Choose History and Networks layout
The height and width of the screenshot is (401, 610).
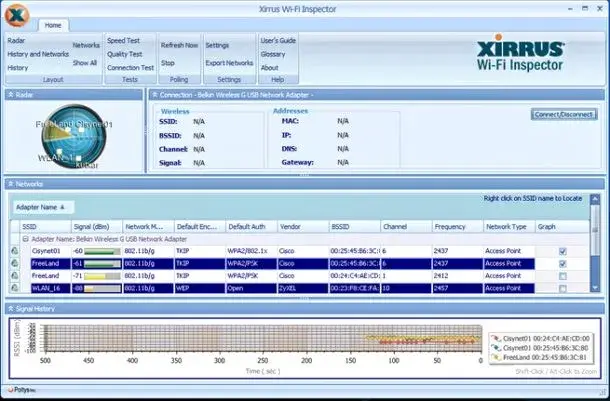[38, 54]
